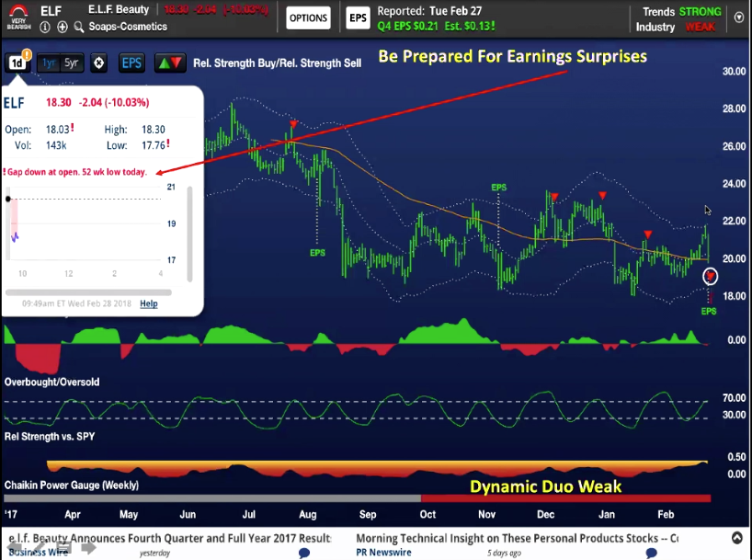This screenshot has width=752, height=560.
Task: Click the High: 18.30 value in the popup
Action: pos(154,130)
